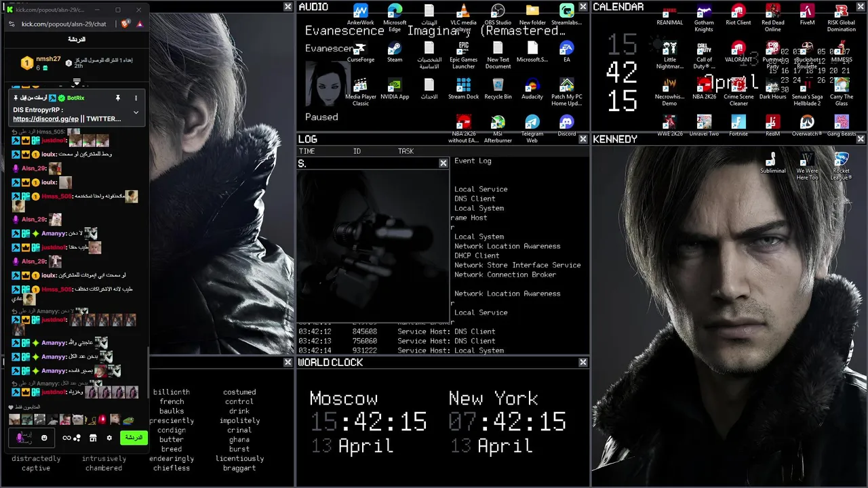868x488 pixels.
Task: Open the Red Dead Online shortcut
Action: (x=772, y=18)
